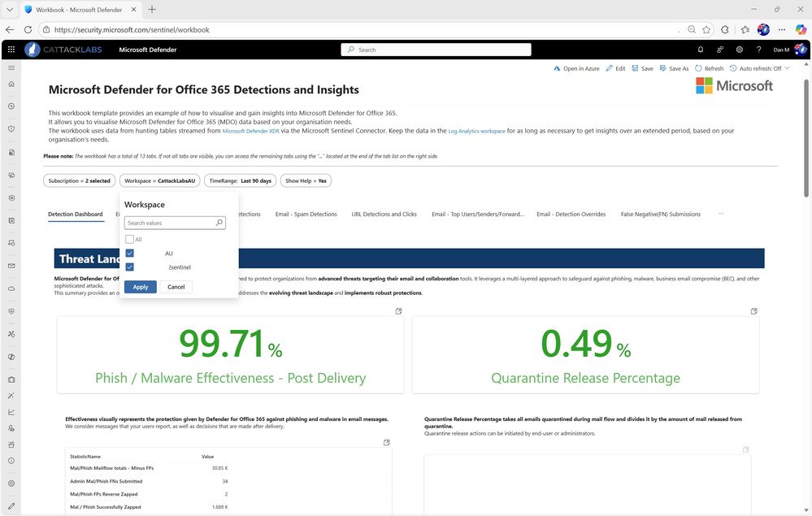Open the shield icon in left sidebar
Image resolution: width=812 pixels, height=516 pixels.
click(11, 129)
